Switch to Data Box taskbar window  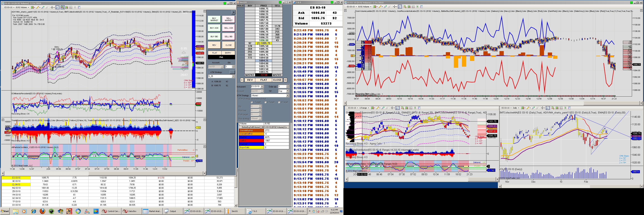tap(131, 211)
